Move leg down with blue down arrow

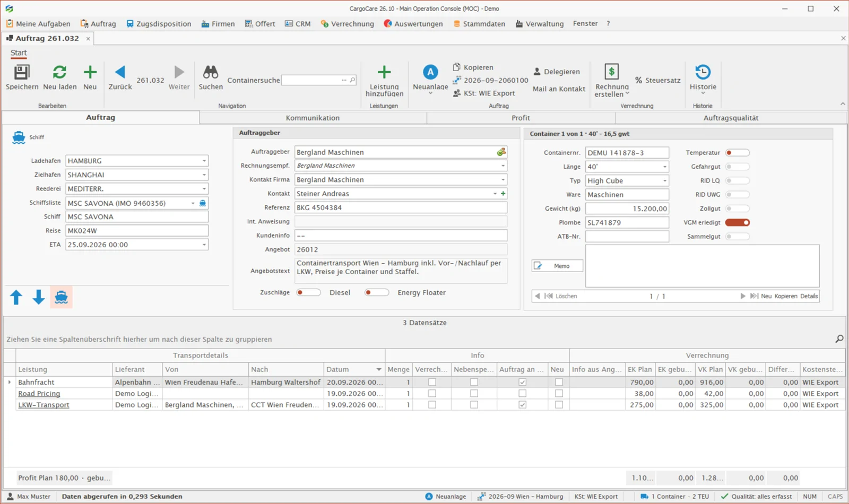(x=39, y=298)
